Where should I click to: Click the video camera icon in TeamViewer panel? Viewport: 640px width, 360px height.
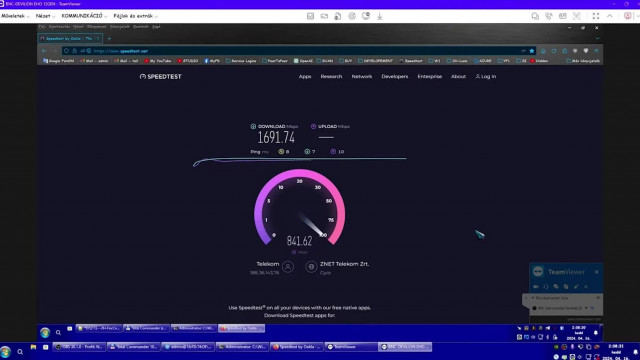[x=536, y=287]
